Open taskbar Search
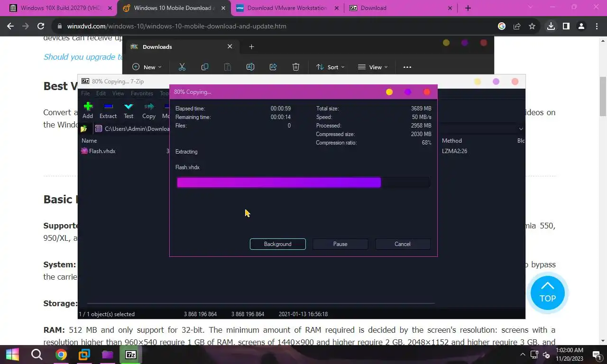The image size is (607, 364). (37, 355)
